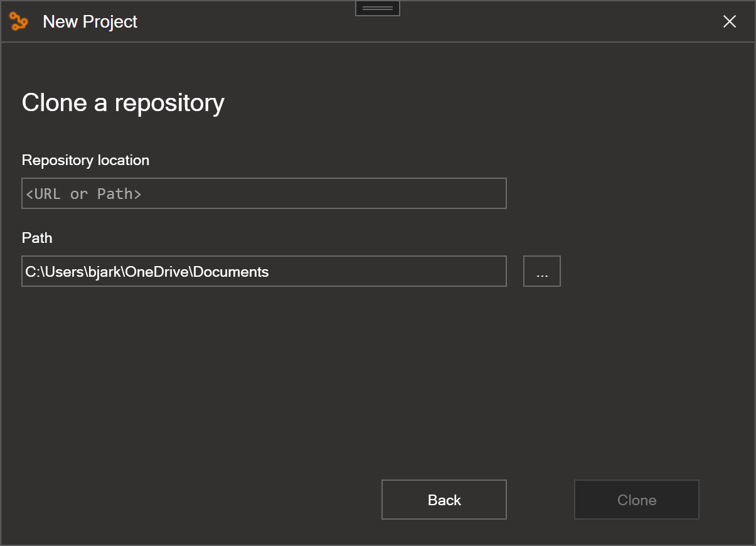This screenshot has width=756, height=546.
Task: Click the "Path" label
Action: click(37, 238)
